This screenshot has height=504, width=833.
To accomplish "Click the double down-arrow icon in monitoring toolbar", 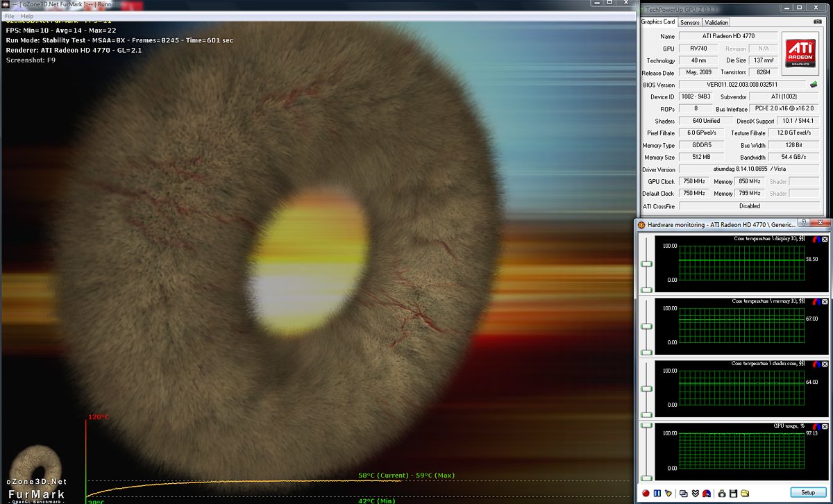I will (x=695, y=493).
